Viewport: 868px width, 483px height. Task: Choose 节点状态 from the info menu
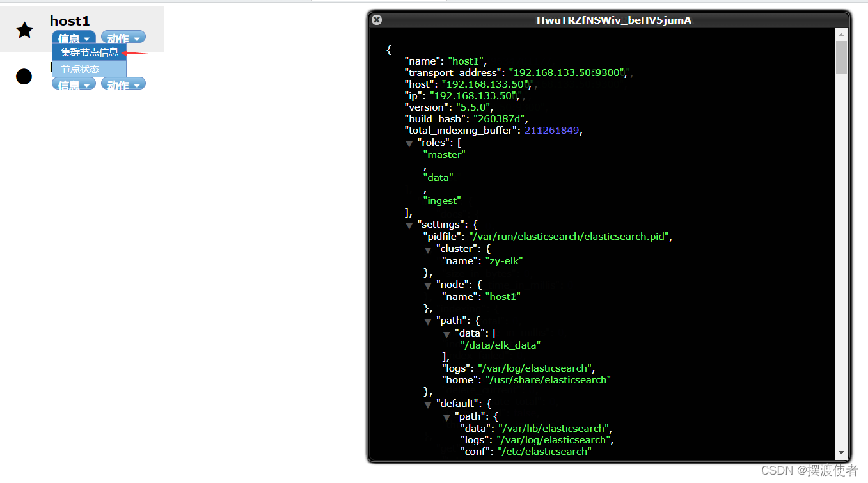click(x=89, y=68)
